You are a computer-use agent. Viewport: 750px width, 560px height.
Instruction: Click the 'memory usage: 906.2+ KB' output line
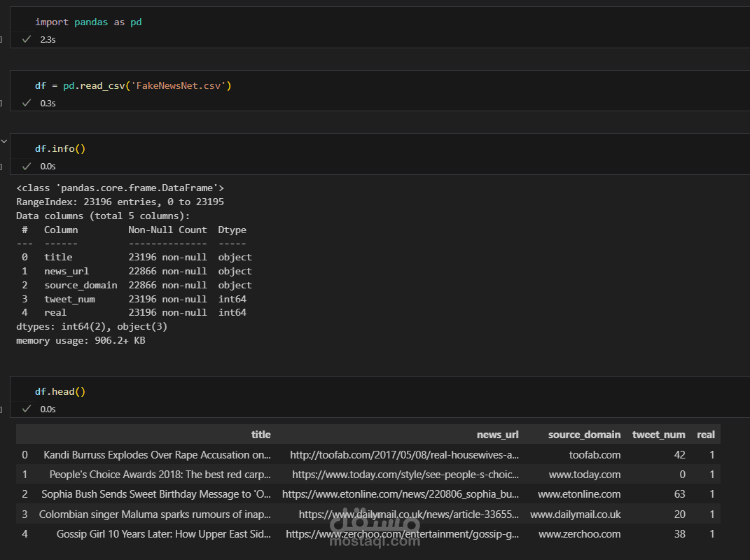81,341
